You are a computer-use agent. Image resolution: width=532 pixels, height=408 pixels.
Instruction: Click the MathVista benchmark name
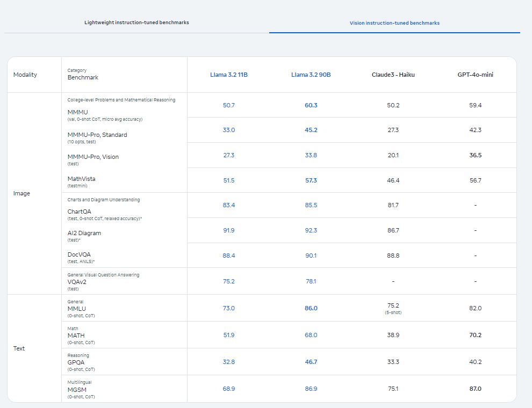click(x=82, y=179)
